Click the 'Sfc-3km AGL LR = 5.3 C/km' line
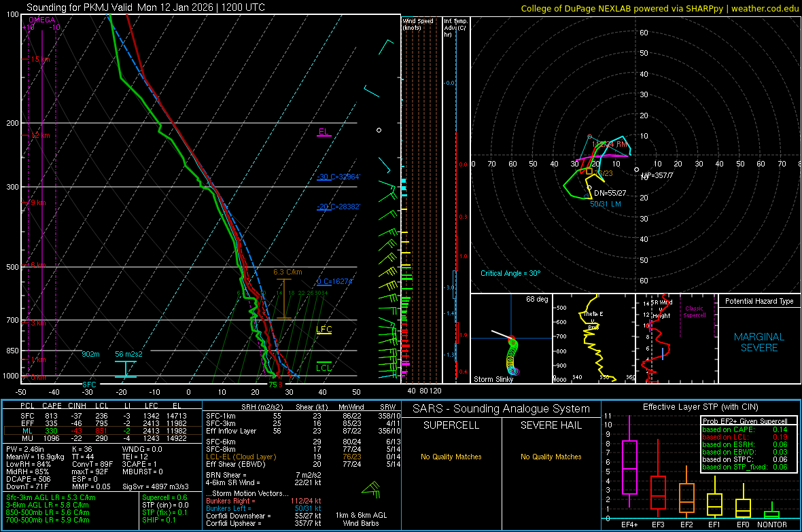 point(51,498)
